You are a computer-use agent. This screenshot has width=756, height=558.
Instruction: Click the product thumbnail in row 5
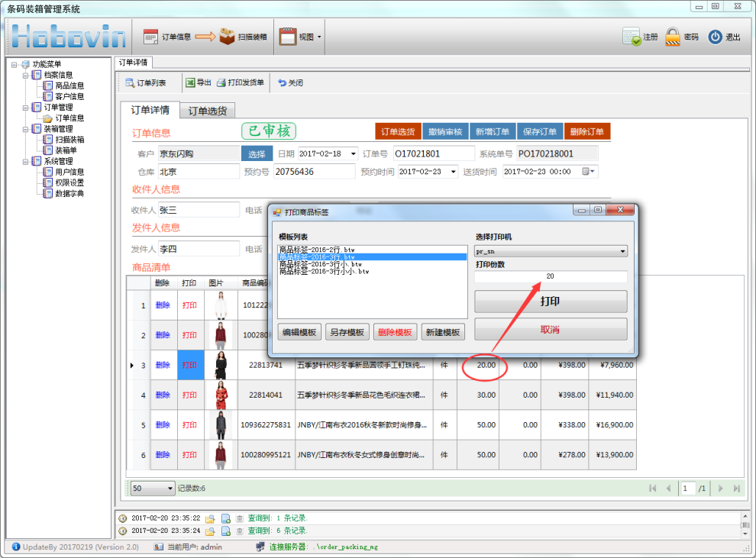point(221,424)
